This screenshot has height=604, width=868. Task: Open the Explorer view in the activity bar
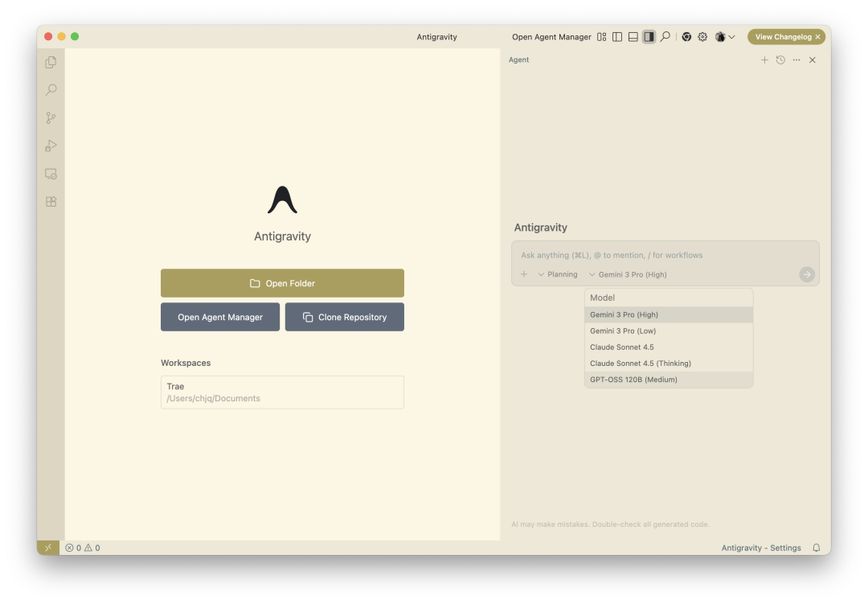[x=51, y=62]
